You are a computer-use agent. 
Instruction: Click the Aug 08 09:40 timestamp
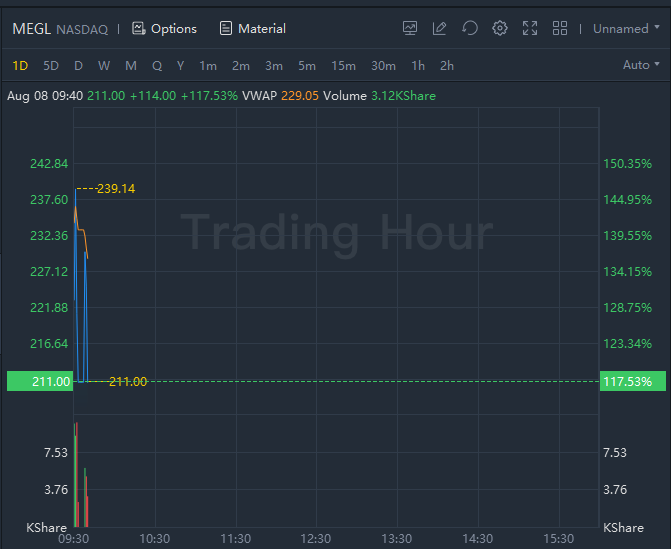coord(45,95)
